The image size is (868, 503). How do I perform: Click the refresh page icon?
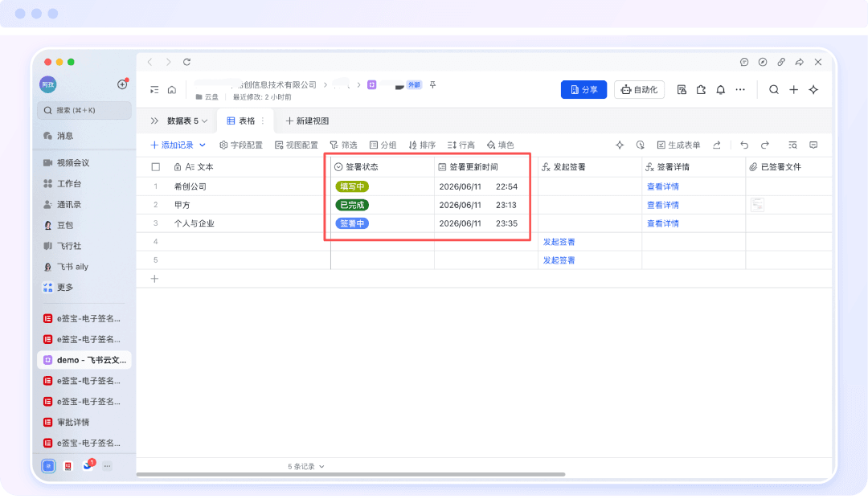pos(186,62)
